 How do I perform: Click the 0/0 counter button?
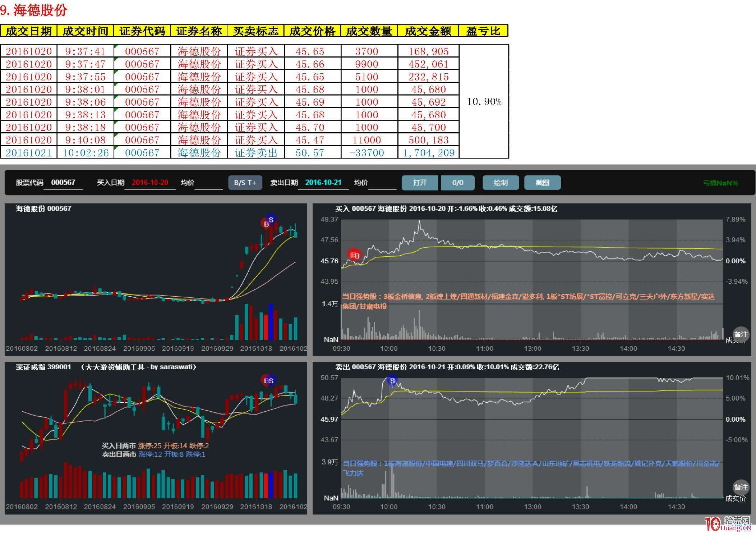coord(457,183)
